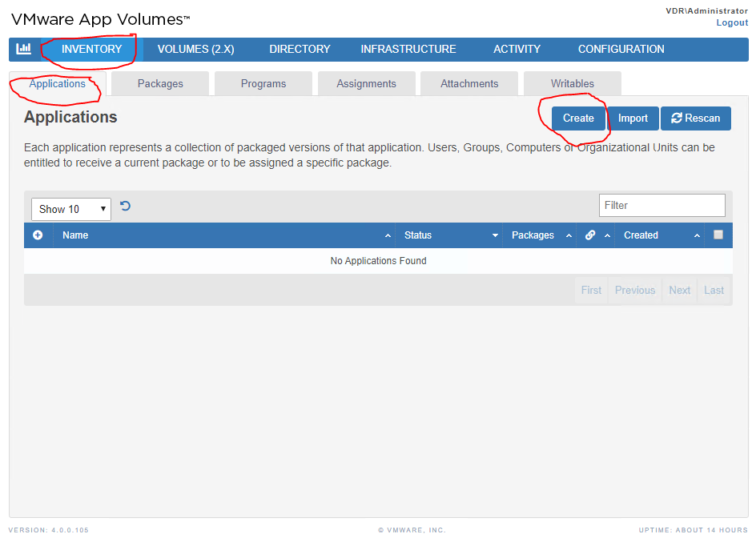Open the Show 10 dropdown
The image size is (756, 538).
[71, 209]
